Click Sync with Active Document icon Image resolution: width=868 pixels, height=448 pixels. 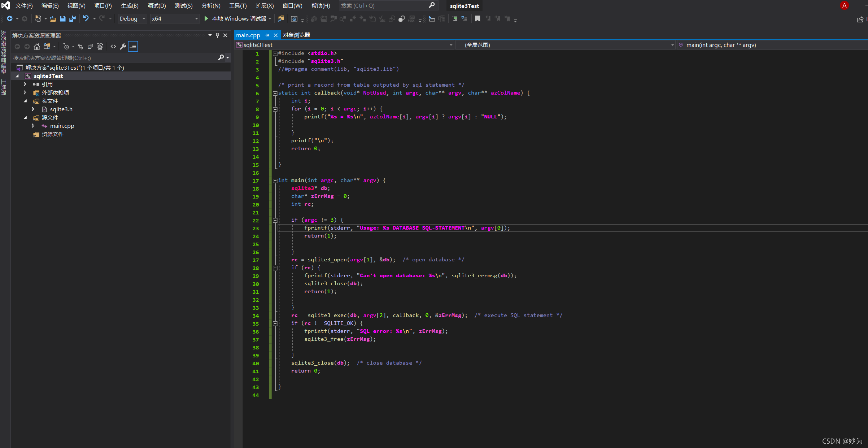(x=80, y=47)
